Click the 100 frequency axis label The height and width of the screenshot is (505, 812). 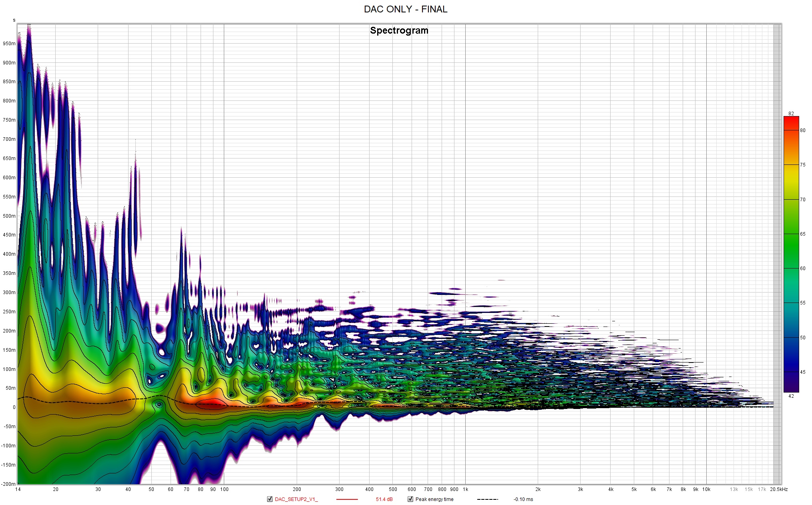coord(224,489)
